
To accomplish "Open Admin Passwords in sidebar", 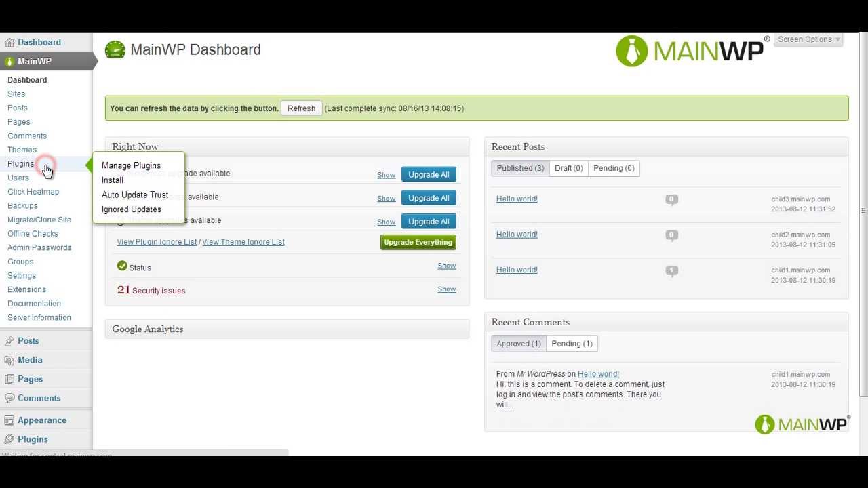I will [x=39, y=247].
